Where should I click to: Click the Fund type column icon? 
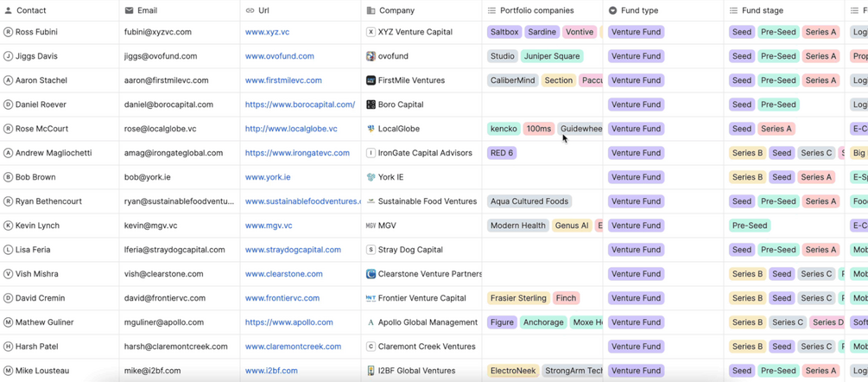[x=612, y=10]
